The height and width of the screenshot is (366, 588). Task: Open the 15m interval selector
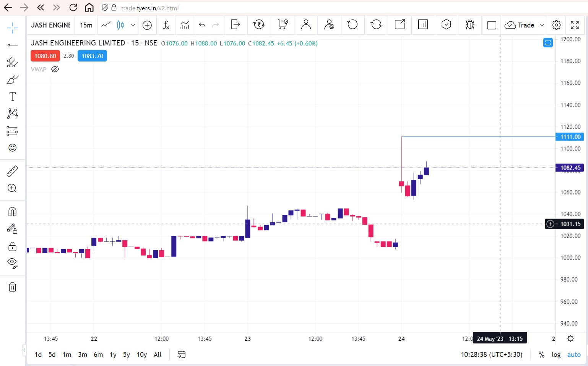tap(86, 25)
